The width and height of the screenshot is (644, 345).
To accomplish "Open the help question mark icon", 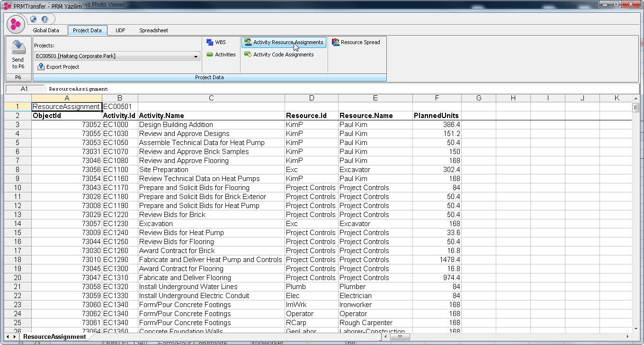I will point(45,19).
